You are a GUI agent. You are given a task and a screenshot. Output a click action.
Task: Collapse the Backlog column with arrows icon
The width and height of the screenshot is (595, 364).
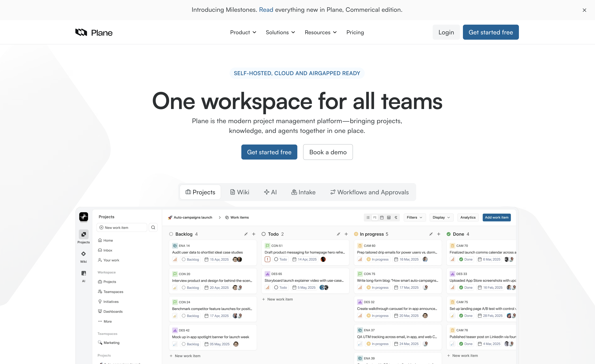tap(246, 234)
